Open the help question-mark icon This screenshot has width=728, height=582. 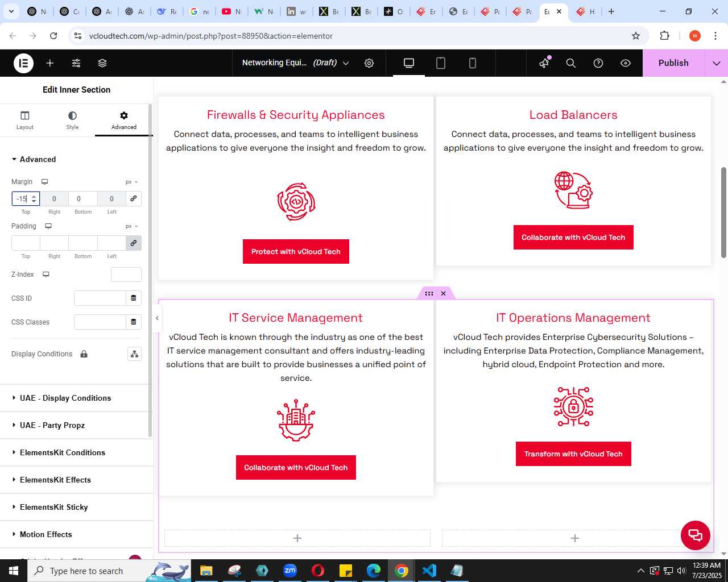598,63
